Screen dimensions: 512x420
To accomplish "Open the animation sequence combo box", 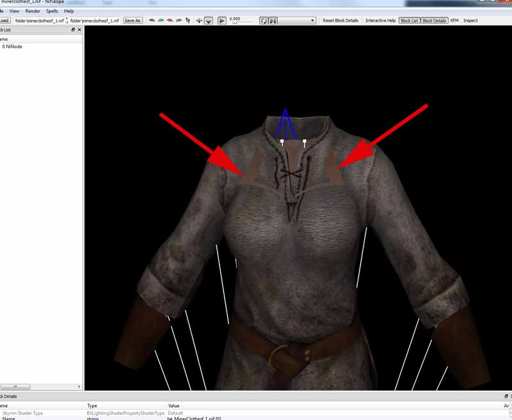I will point(297,20).
